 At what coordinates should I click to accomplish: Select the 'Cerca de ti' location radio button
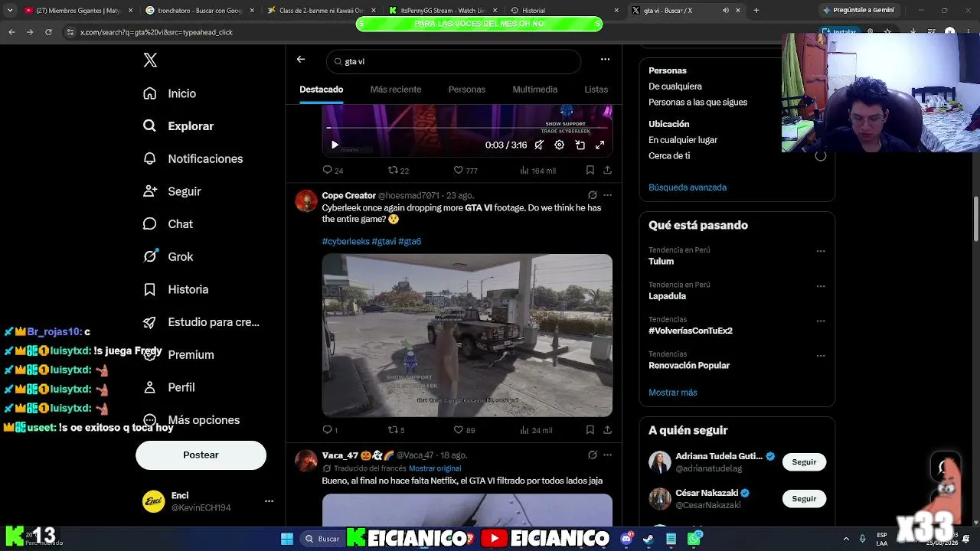pyautogui.click(x=820, y=156)
